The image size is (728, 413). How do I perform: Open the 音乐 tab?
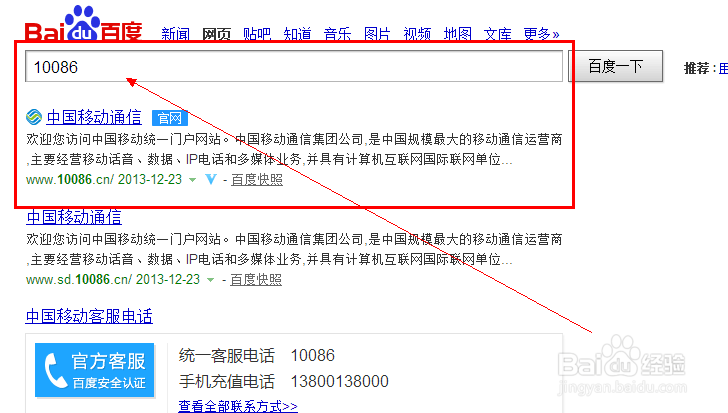(x=337, y=34)
